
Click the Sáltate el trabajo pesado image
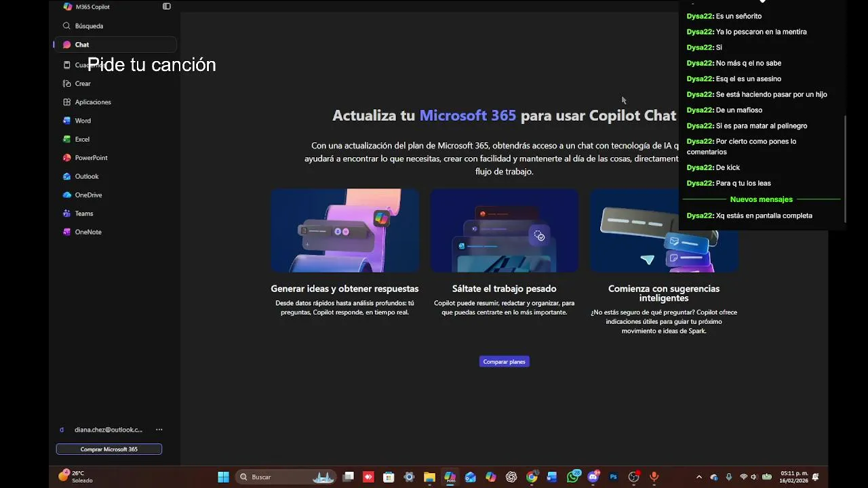click(x=505, y=230)
